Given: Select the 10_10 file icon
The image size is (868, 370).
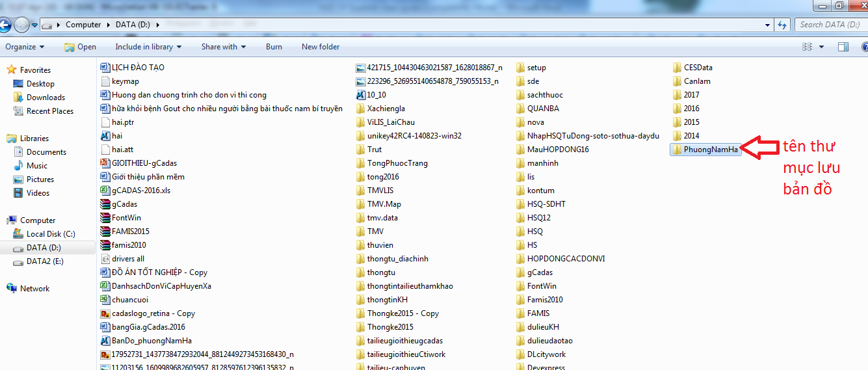Looking at the screenshot, I should click(x=362, y=95).
